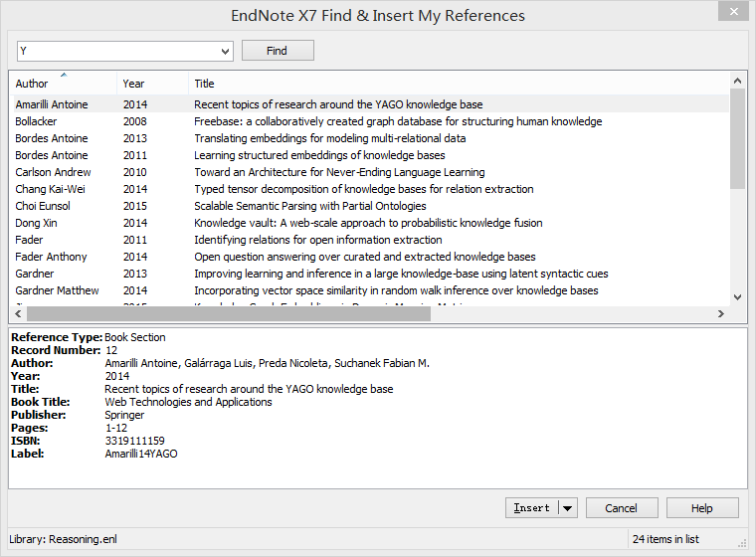
Task: Click the list's scroll down arrow
Action: tap(737, 297)
